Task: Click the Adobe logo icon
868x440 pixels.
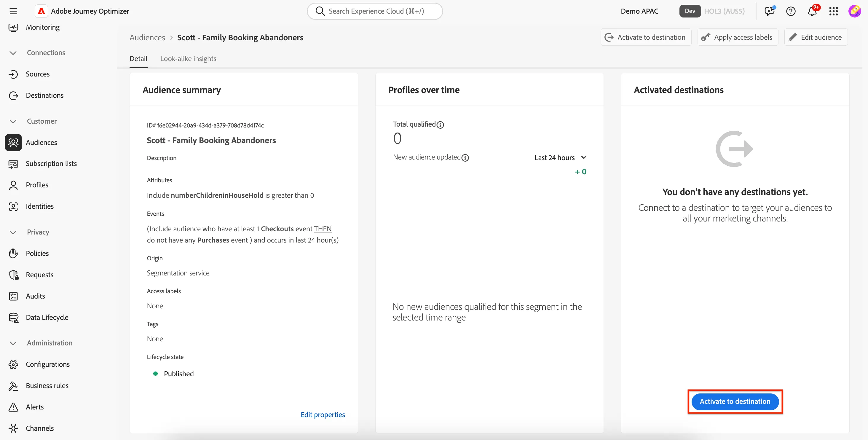Action: tap(41, 11)
